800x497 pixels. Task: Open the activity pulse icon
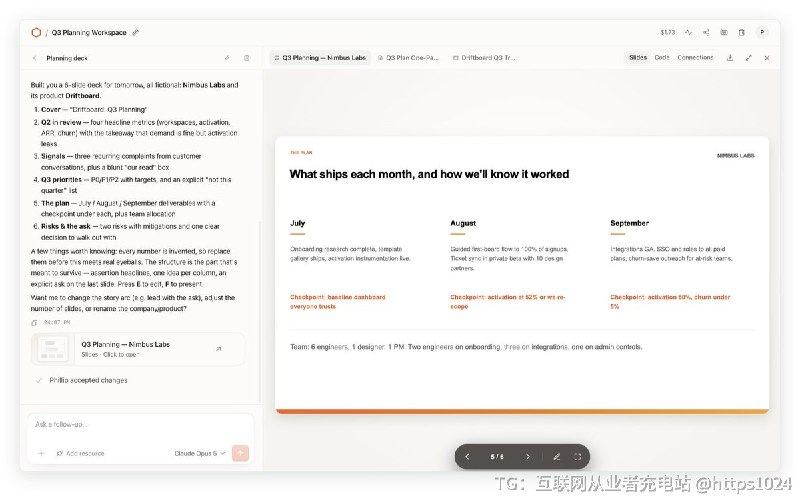coord(688,32)
